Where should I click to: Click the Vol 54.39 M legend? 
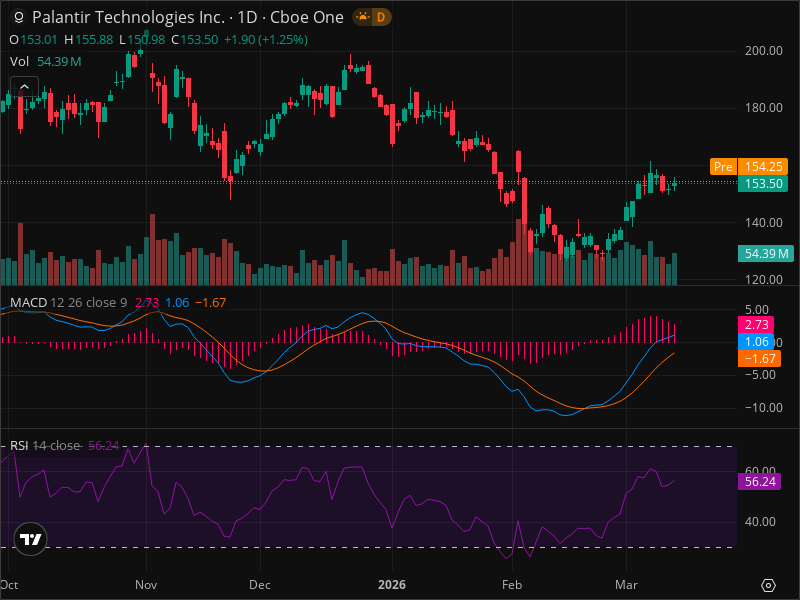45,62
